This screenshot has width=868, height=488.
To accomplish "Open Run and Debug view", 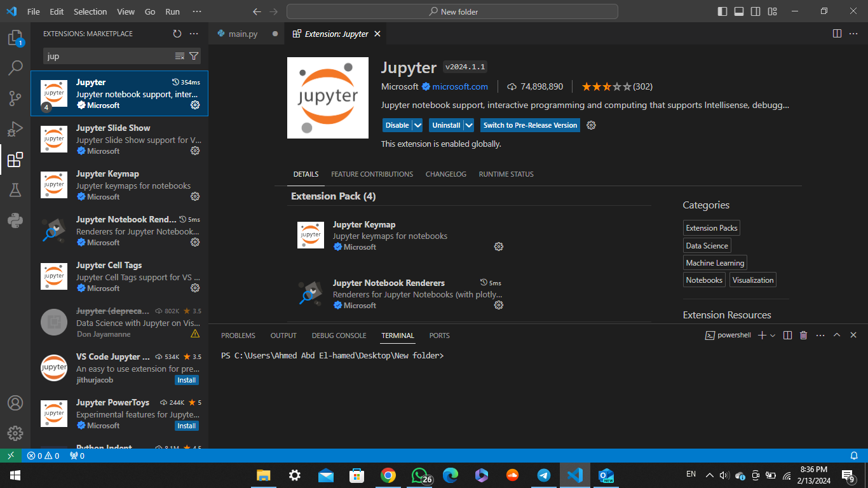I will [15, 129].
